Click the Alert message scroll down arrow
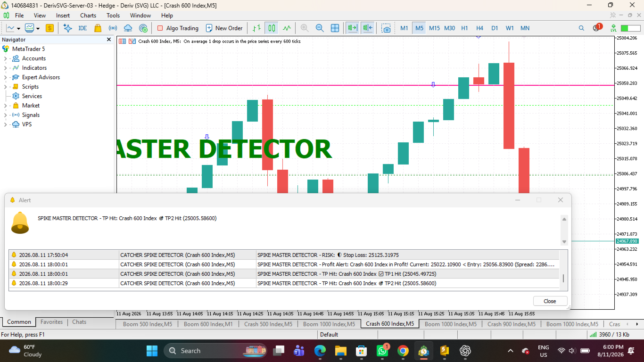This screenshot has height=362, width=644. click(564, 242)
